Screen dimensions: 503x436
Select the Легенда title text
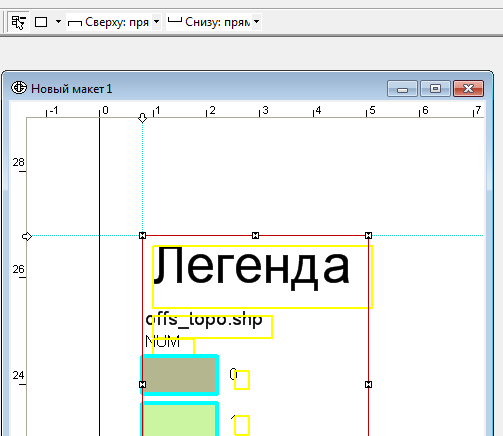pos(251,268)
